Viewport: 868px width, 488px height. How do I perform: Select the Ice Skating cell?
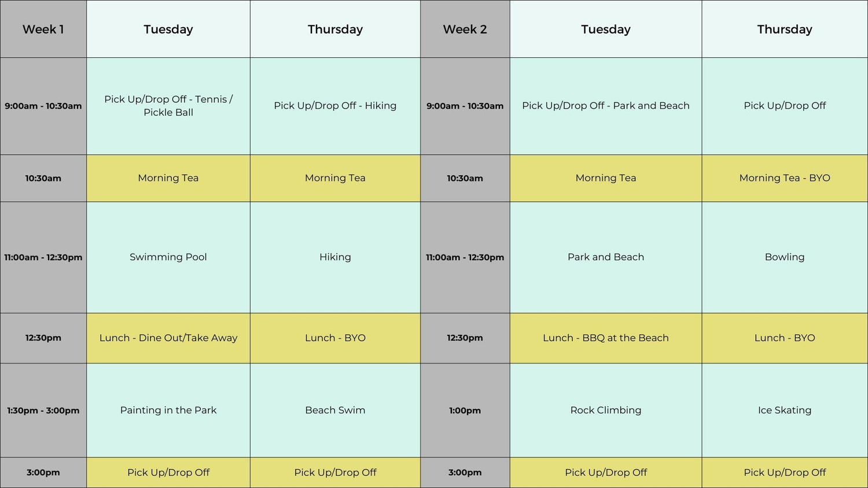click(784, 411)
